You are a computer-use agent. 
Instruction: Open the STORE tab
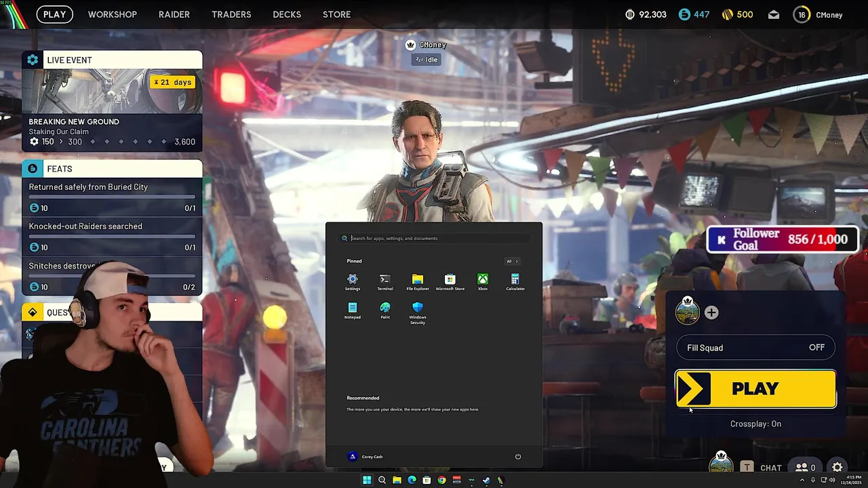click(x=337, y=14)
